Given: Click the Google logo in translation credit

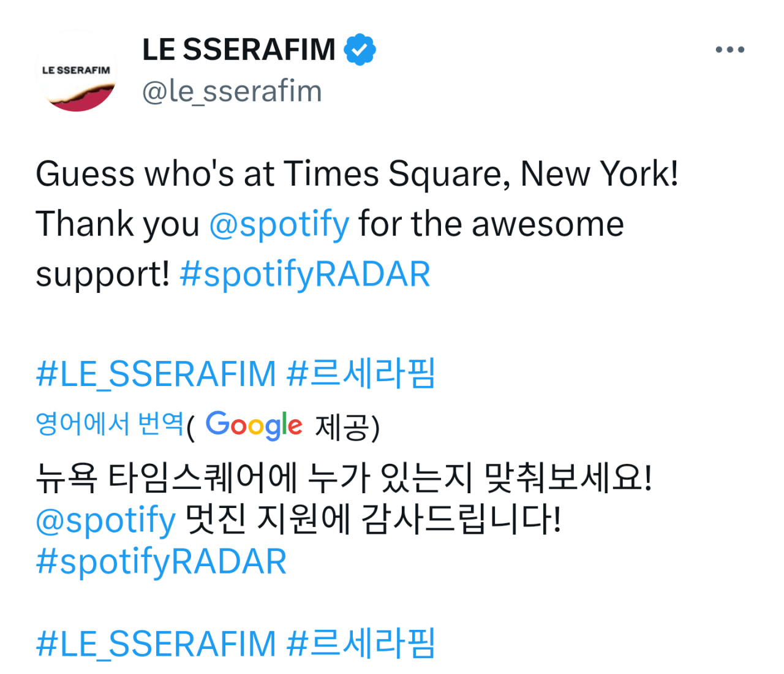Looking at the screenshot, I should click(254, 425).
